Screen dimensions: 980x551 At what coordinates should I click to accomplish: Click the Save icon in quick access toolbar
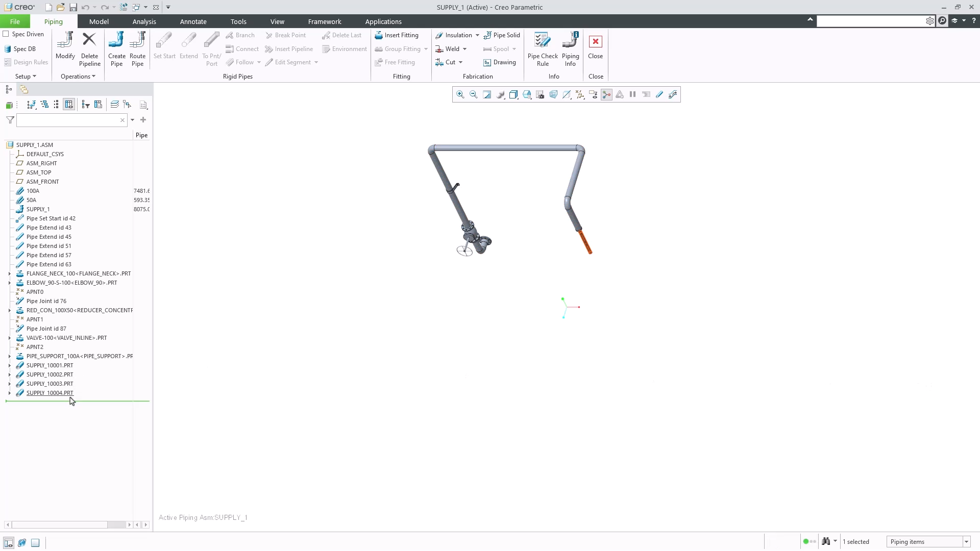73,7
